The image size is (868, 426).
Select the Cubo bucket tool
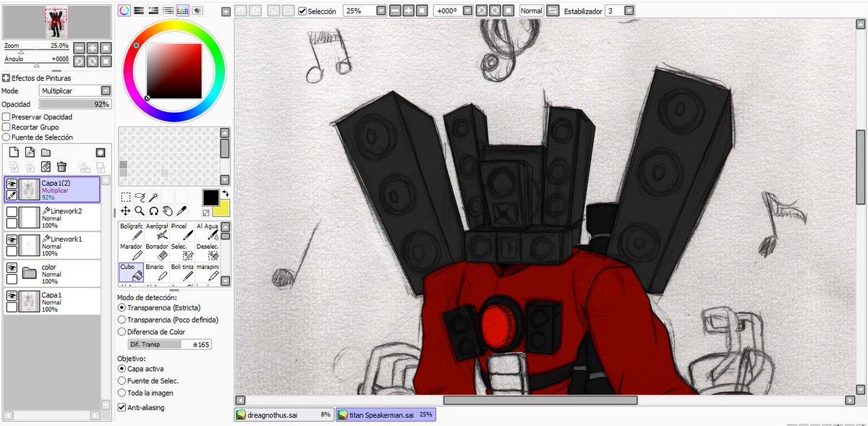tap(132, 271)
